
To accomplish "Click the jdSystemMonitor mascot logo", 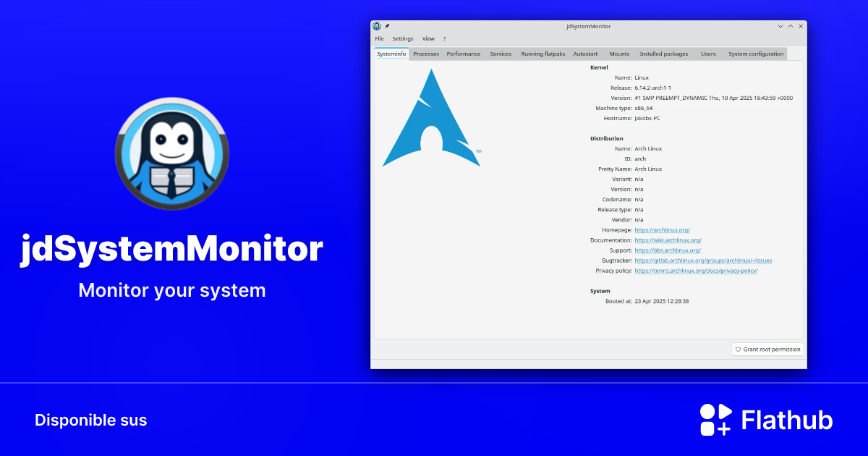I will pyautogui.click(x=171, y=152).
